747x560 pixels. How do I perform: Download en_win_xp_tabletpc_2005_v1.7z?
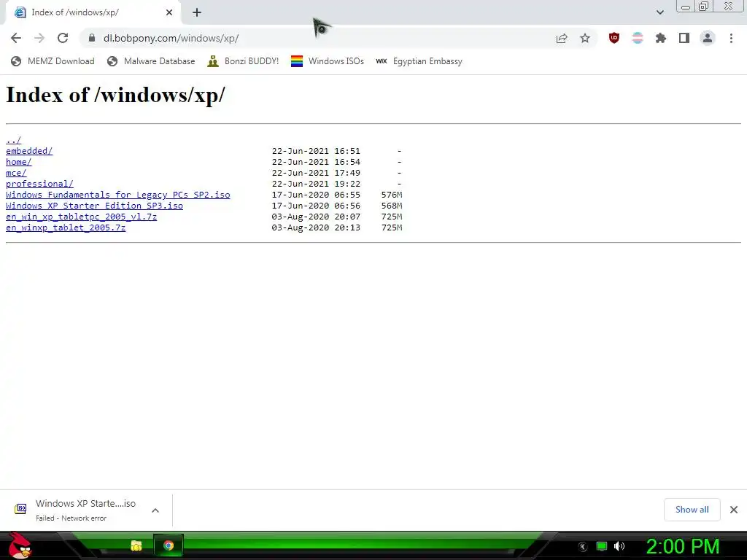81,217
